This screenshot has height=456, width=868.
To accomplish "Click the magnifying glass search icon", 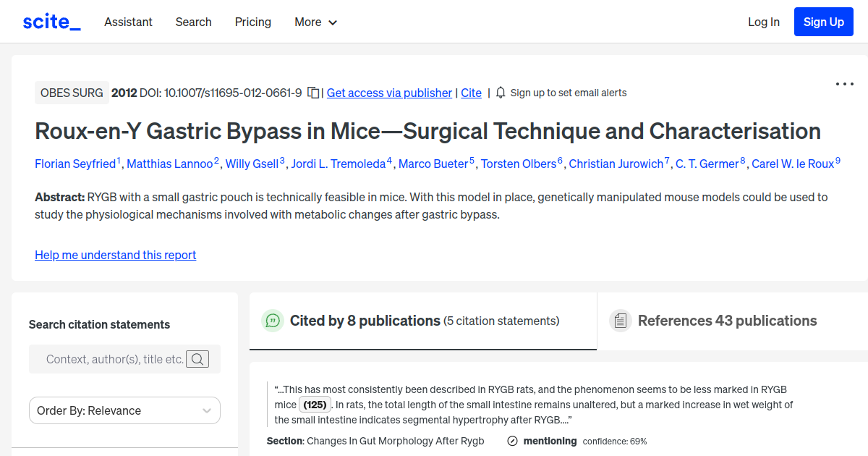I will (x=197, y=358).
